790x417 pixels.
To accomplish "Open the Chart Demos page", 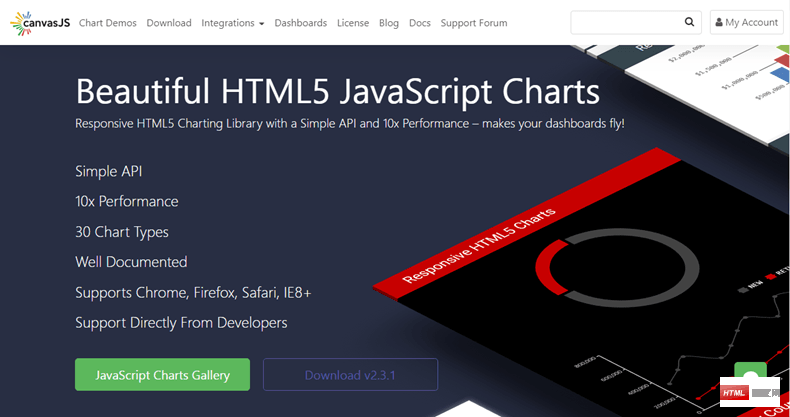I will pyautogui.click(x=108, y=23).
